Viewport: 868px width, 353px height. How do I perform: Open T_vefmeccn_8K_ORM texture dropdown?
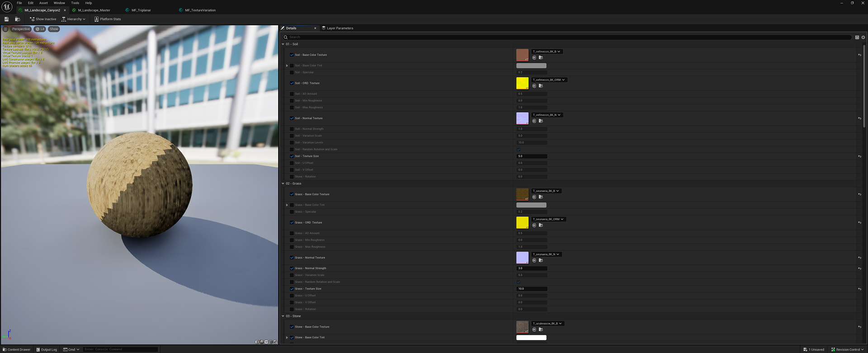(x=549, y=80)
